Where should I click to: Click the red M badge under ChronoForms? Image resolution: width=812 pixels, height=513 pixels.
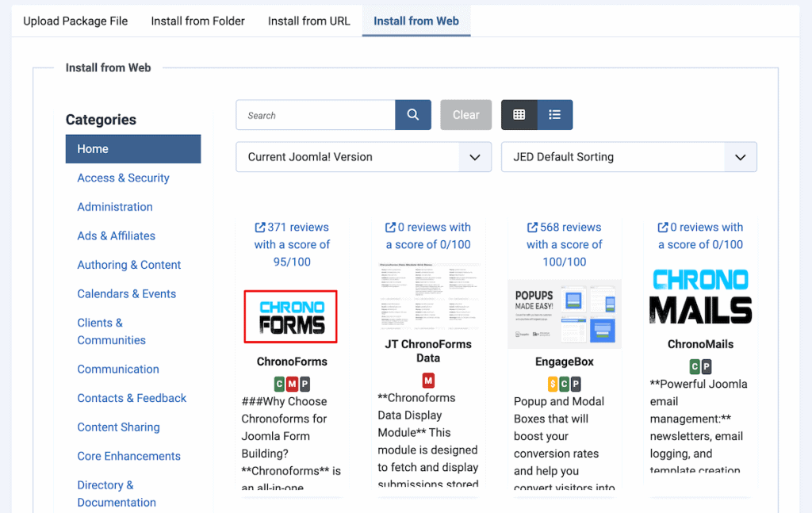(292, 384)
